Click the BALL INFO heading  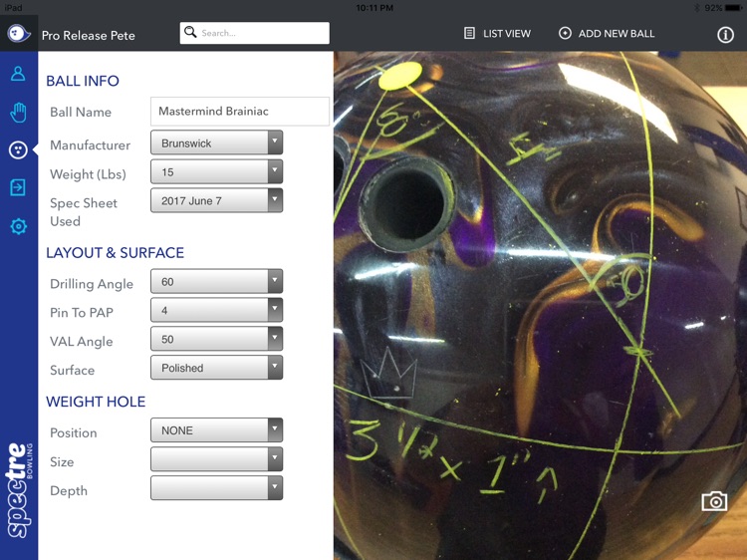[x=83, y=81]
